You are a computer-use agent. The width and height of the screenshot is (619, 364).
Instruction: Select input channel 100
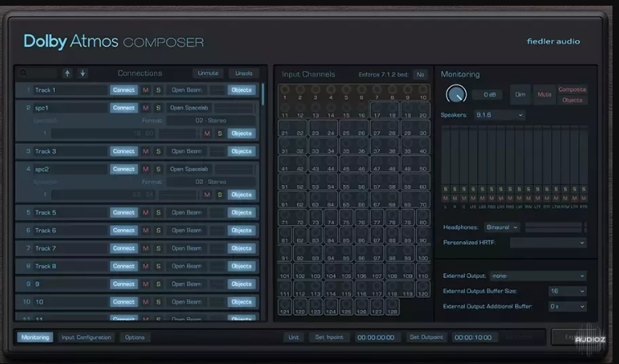coord(422,253)
